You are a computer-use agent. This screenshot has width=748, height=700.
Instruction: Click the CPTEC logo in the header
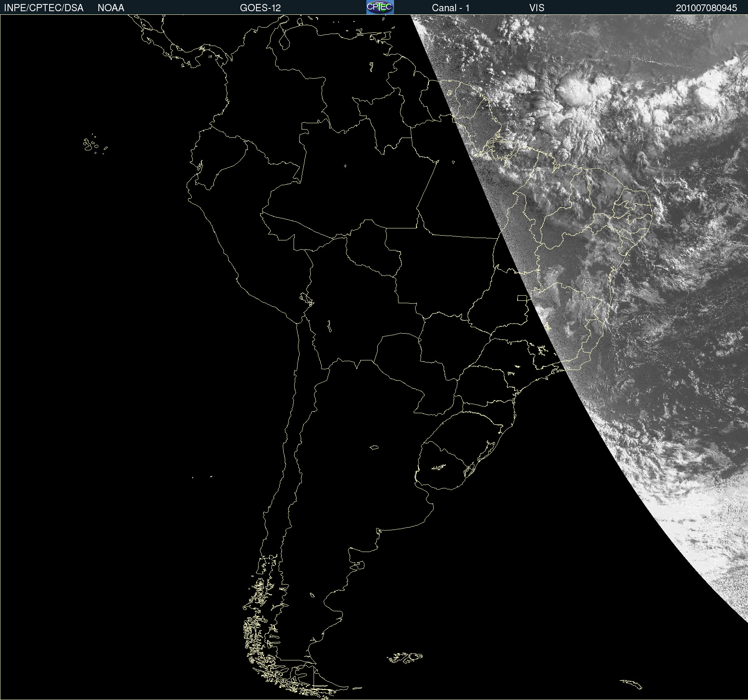coord(380,7)
